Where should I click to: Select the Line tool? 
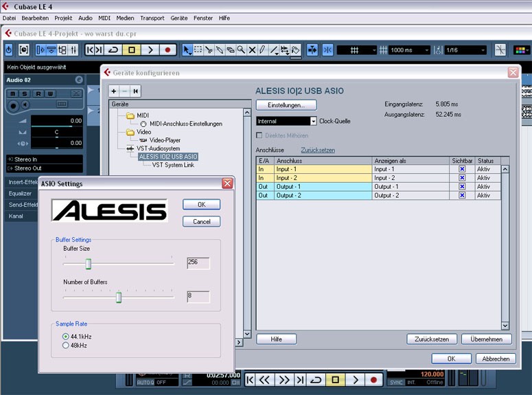pos(273,50)
